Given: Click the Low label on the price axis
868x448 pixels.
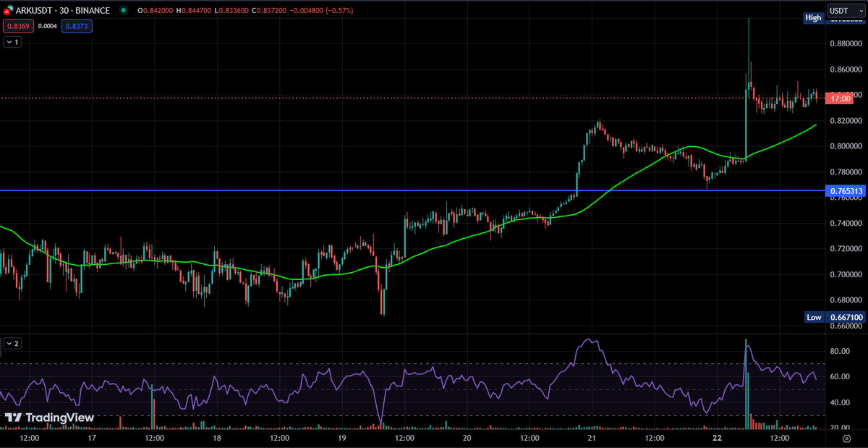Looking at the screenshot, I should click(x=814, y=317).
